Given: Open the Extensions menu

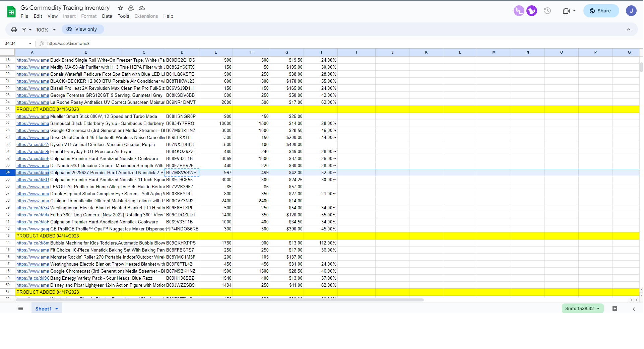Looking at the screenshot, I should 146,16.
